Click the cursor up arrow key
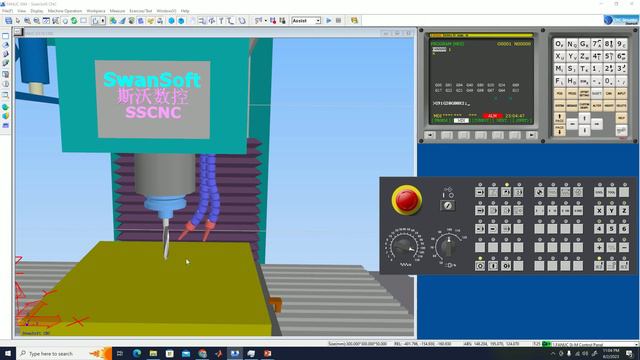Viewport: 640px width, 360px height. (584, 118)
